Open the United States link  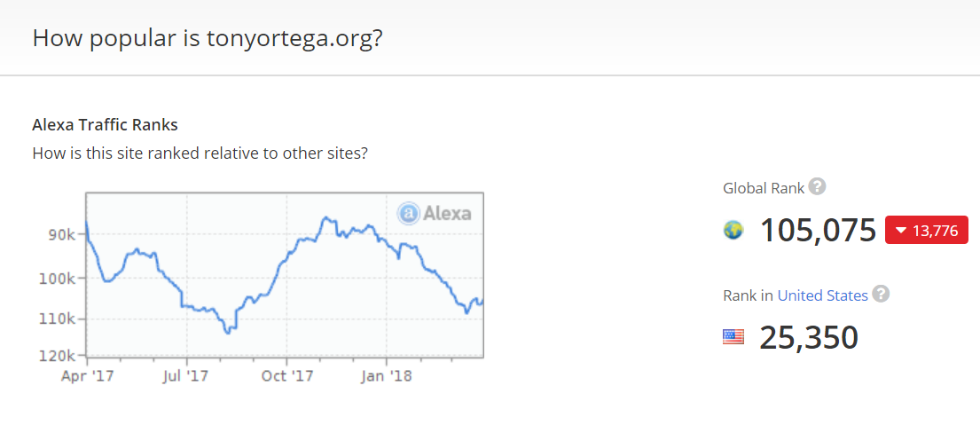pyautogui.click(x=822, y=295)
